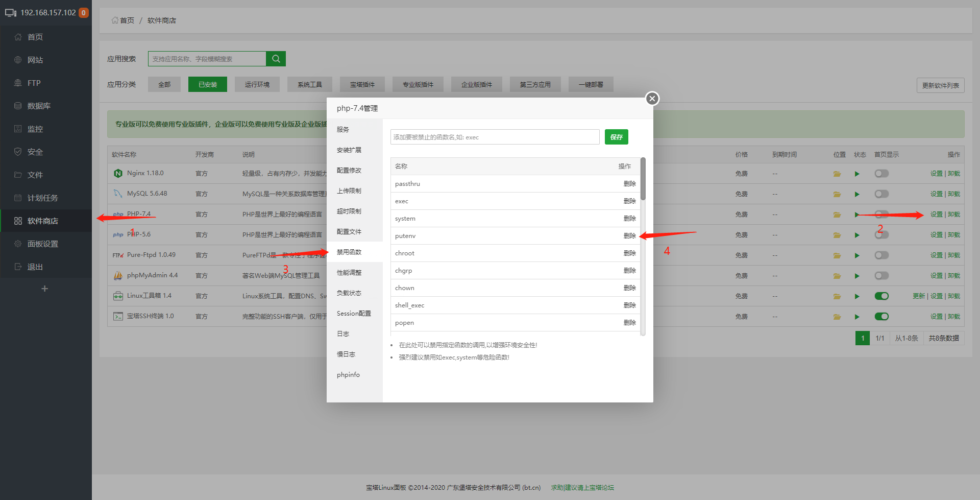Screen dimensions: 980x500
Task: Click the orange 0 notification badge
Action: 84,13
